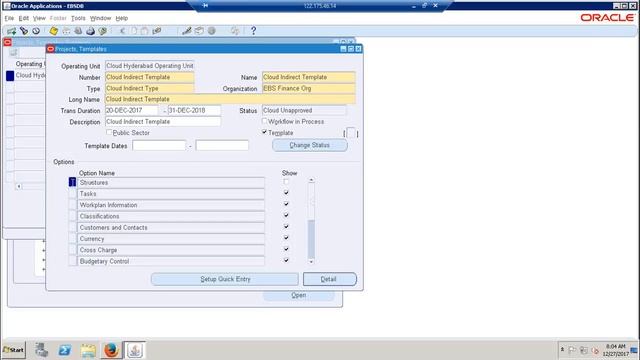Click the Trans Duration 31-DEC-2018 field
The width and height of the screenshot is (640, 360).
pyautogui.click(x=194, y=111)
